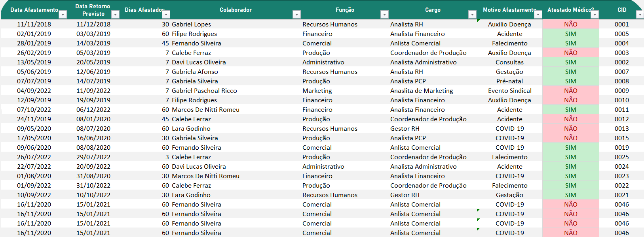
Task: Click the green SIM cell for Gabriela Afonso
Action: (570, 72)
